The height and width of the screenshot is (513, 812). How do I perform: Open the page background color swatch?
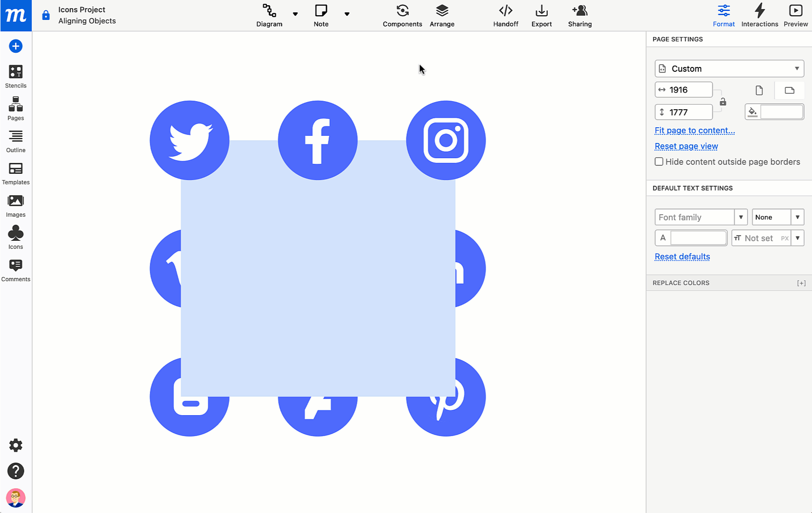coord(753,111)
